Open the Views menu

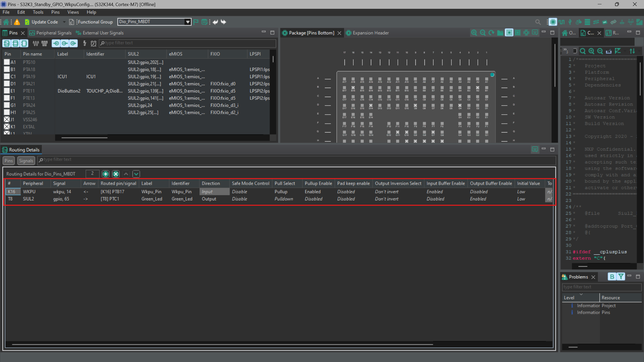(x=73, y=12)
